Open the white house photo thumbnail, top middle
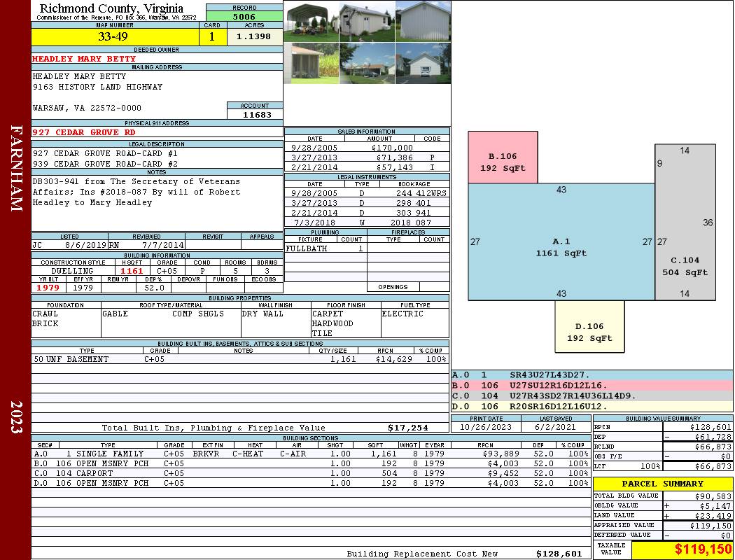This screenshot has height=560, width=735. click(367, 22)
